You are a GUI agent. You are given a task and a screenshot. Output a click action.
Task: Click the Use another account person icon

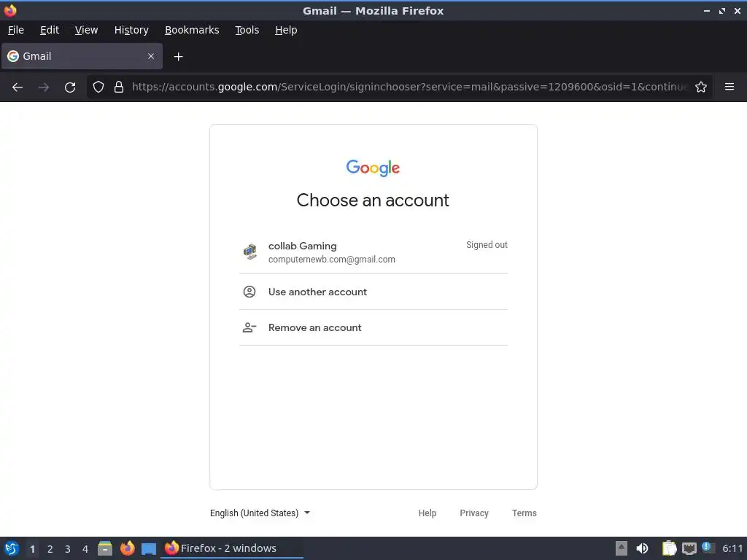pos(249,292)
